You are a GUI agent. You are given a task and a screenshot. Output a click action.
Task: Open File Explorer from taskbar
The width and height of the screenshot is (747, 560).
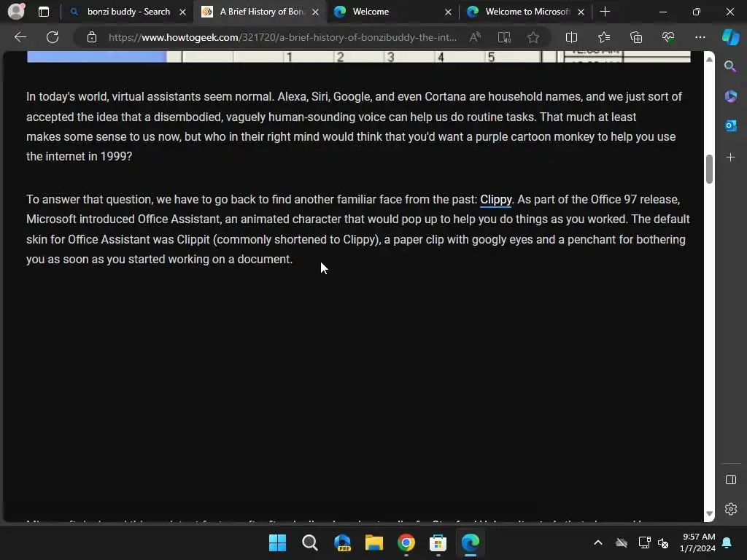374,542
